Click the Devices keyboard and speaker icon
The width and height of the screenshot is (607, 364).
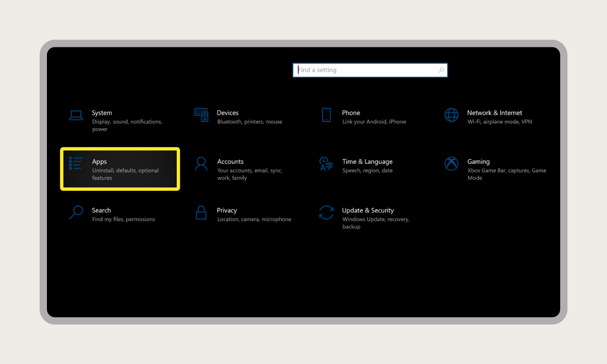coord(201,115)
